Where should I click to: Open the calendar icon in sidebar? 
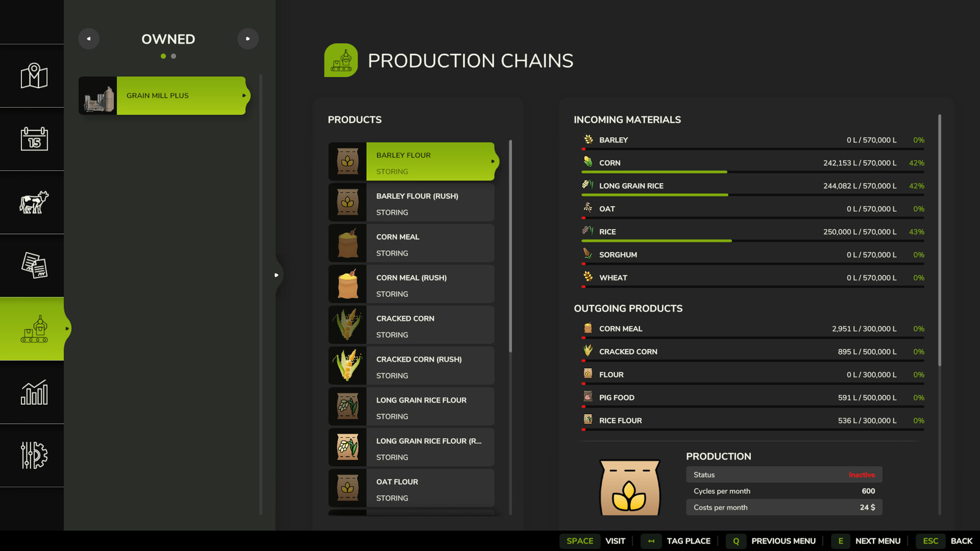[x=34, y=139]
